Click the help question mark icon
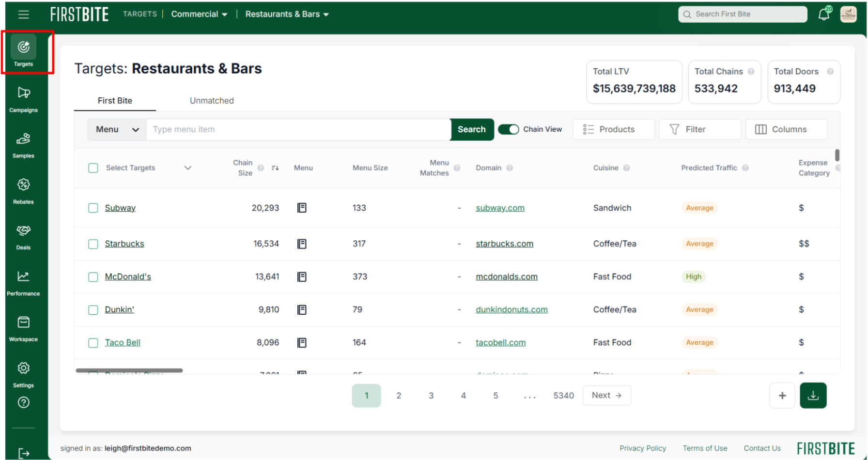The height and width of the screenshot is (460, 868). [x=23, y=402]
